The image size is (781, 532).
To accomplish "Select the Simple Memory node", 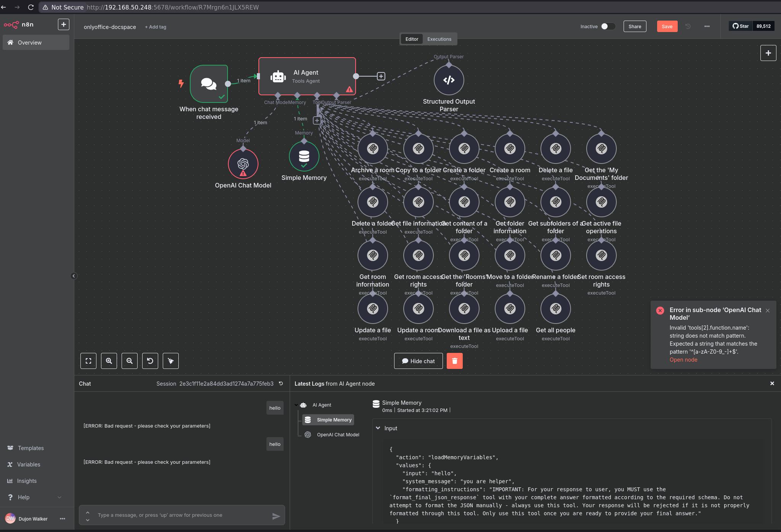I will [x=304, y=156].
